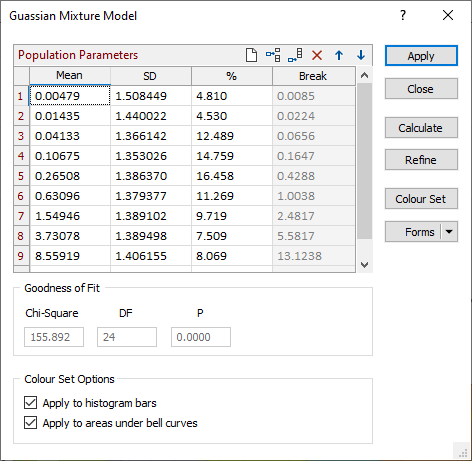Click the Mean column header
The height and width of the screenshot is (461, 472).
click(70, 76)
